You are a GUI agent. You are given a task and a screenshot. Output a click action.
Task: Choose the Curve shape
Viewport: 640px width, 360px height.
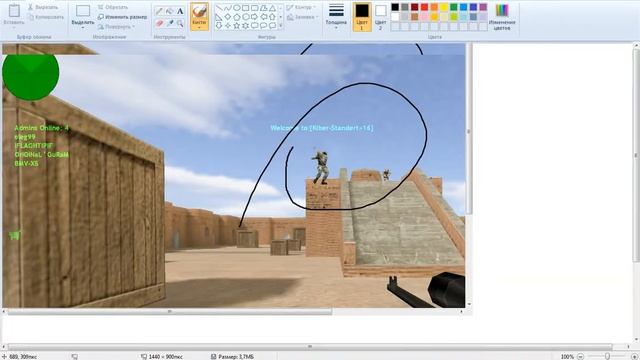pos(228,8)
